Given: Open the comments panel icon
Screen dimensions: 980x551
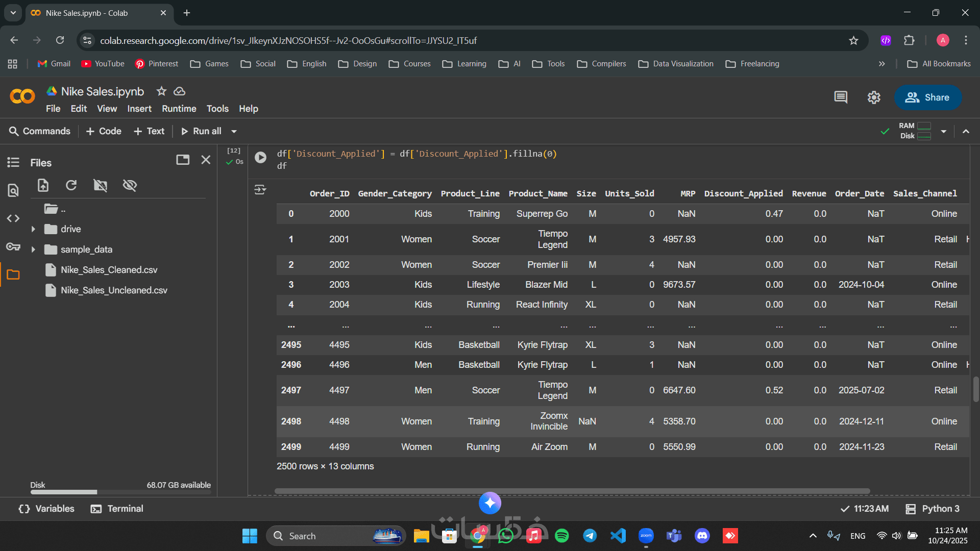Looking at the screenshot, I should click(841, 97).
